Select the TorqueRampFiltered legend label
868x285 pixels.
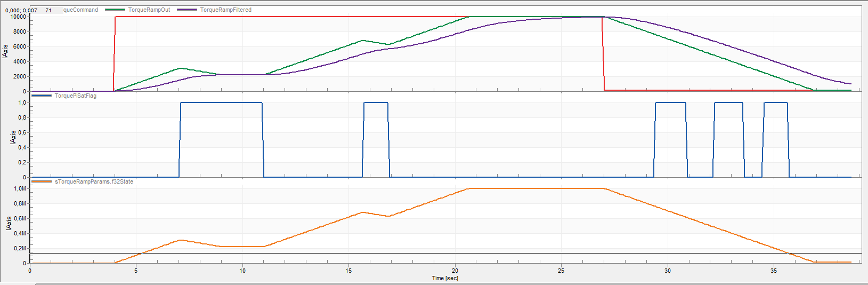[226, 10]
